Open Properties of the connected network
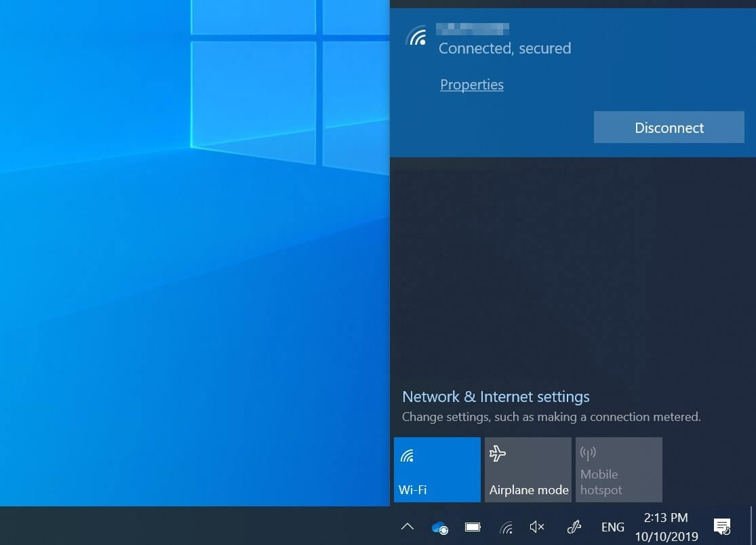756x545 pixels. (472, 84)
